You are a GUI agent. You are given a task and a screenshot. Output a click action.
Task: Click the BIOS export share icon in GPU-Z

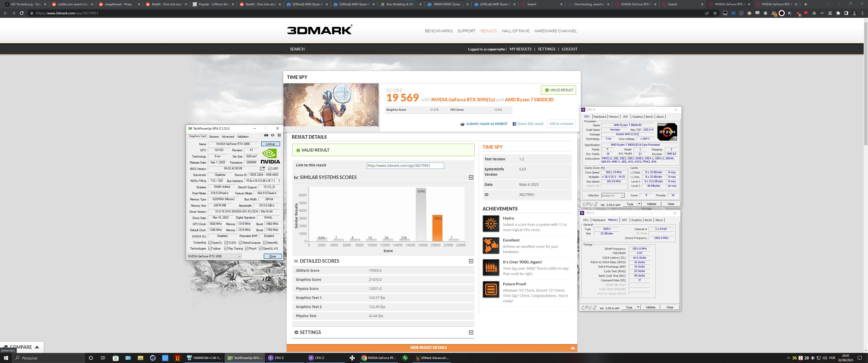click(262, 168)
